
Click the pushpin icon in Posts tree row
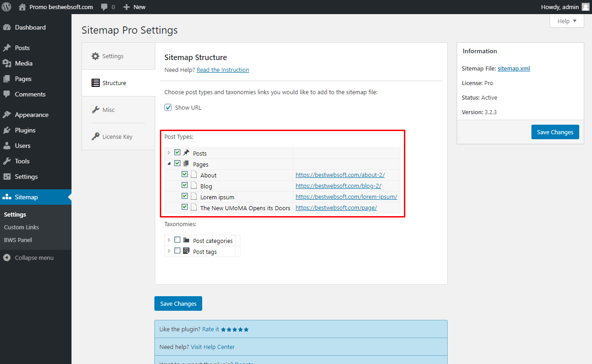[x=186, y=153]
